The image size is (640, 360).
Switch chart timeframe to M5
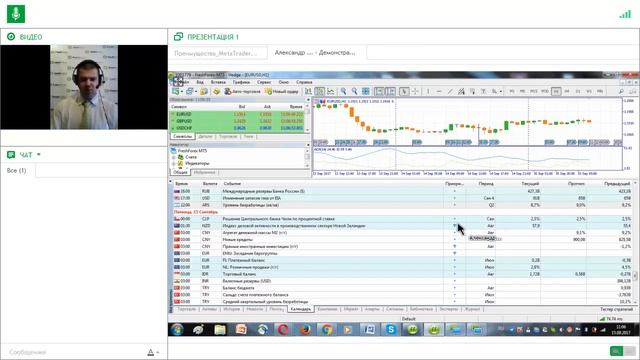pyautogui.click(x=522, y=91)
